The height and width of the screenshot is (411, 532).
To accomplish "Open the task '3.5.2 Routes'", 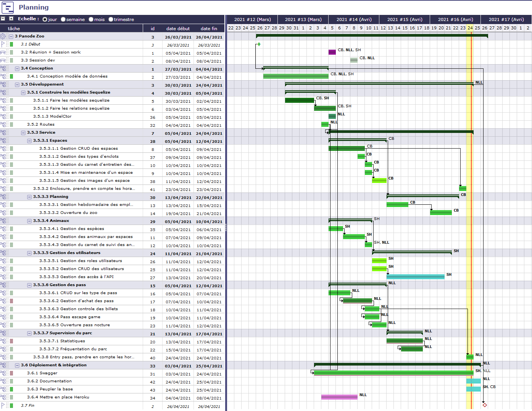I will pyautogui.click(x=40, y=125).
